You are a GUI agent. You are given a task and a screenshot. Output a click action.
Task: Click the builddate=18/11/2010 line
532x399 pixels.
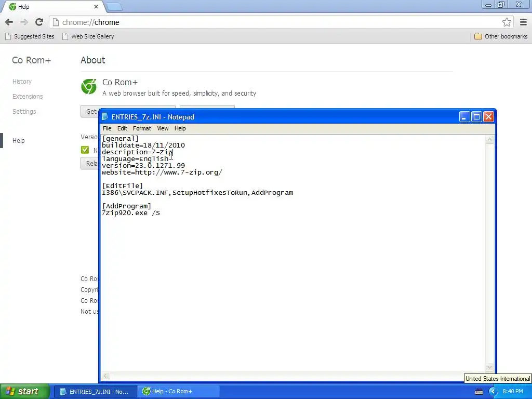click(143, 145)
